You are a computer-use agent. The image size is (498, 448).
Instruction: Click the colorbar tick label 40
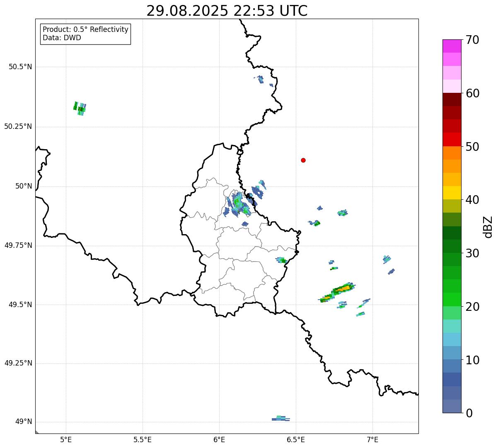[x=472, y=200]
